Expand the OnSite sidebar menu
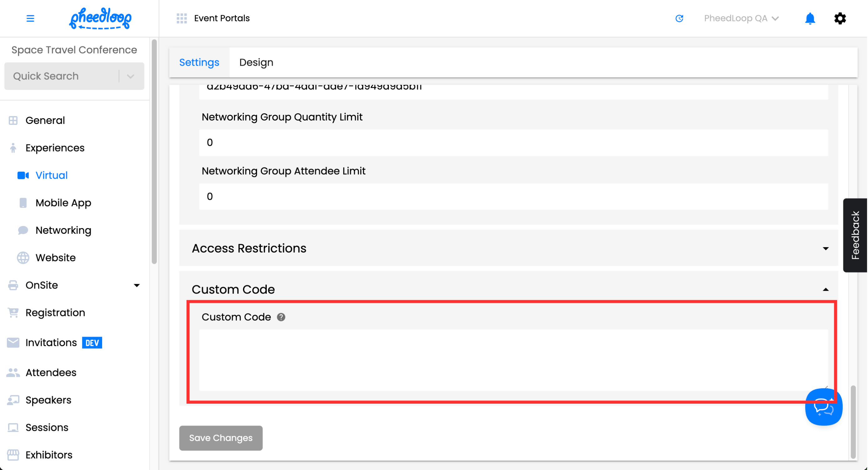The image size is (868, 470). click(136, 285)
